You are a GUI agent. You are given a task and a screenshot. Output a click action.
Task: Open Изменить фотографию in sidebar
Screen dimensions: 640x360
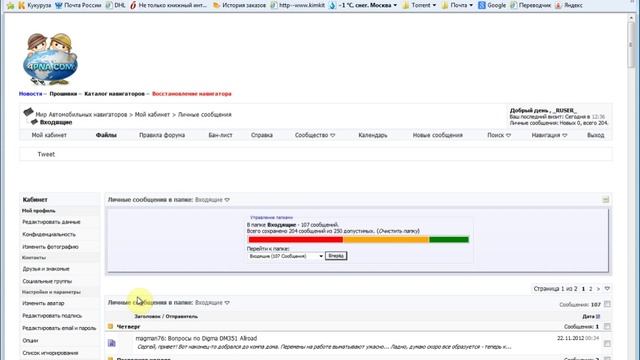[50, 247]
